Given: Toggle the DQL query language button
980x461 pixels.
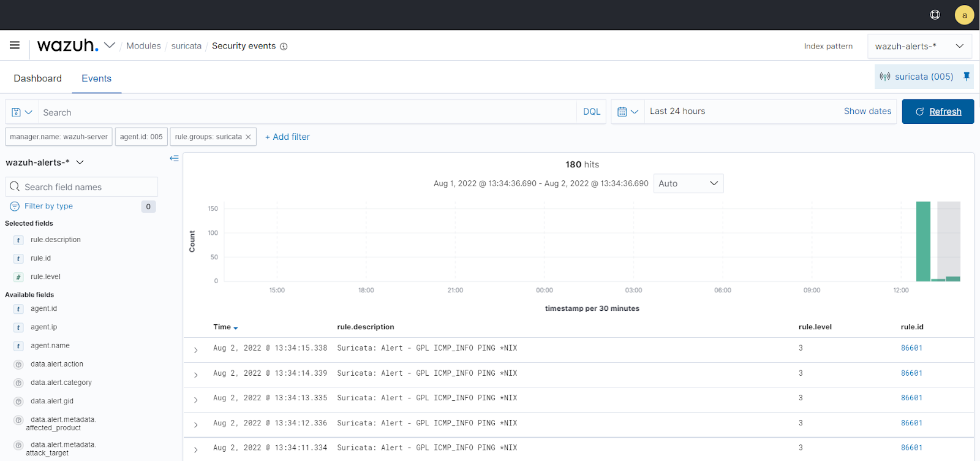Looking at the screenshot, I should (x=592, y=112).
